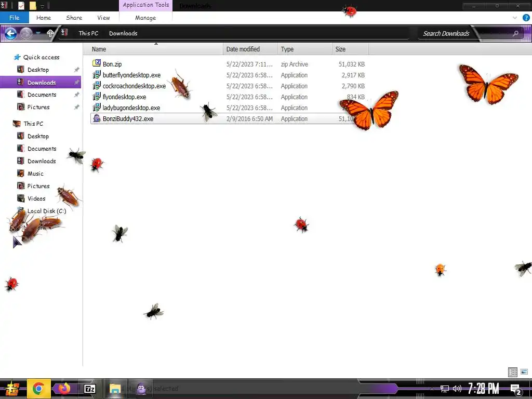Select the Bon.zip file icon
532x399 pixels.
97,63
